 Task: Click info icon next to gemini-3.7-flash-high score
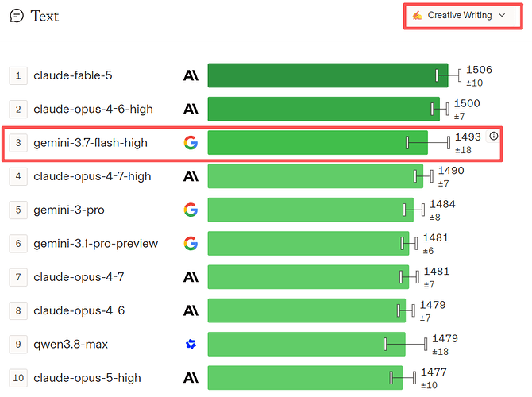point(494,136)
